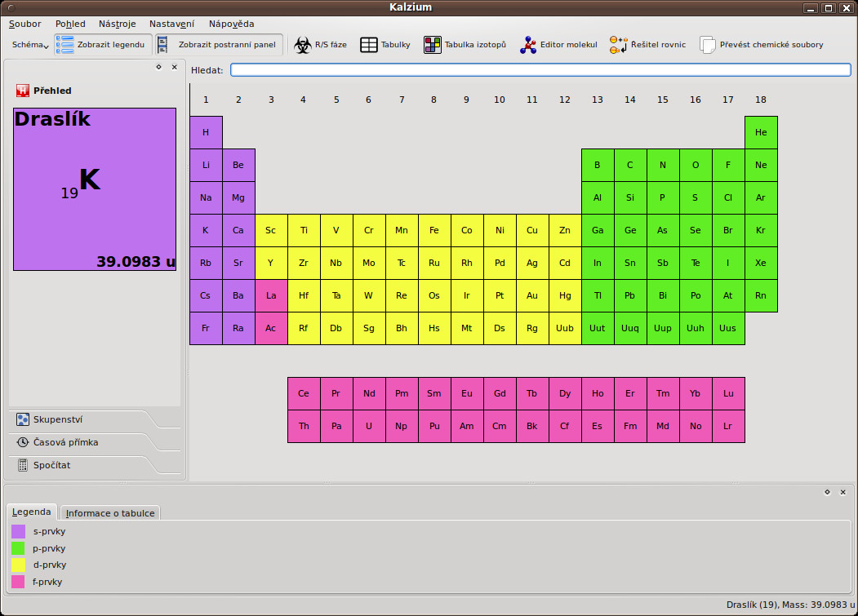Toggle Zobrazit postranní panel button
858x616 pixels.
pos(219,45)
